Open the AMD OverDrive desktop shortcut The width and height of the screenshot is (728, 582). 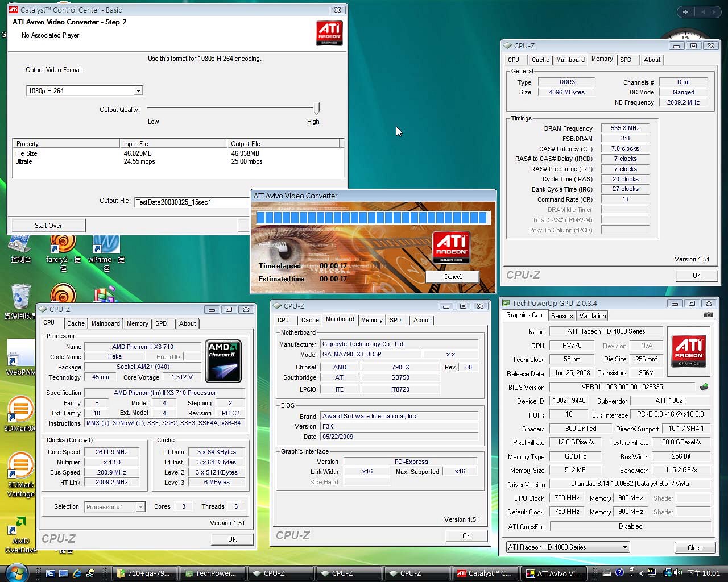click(x=20, y=534)
